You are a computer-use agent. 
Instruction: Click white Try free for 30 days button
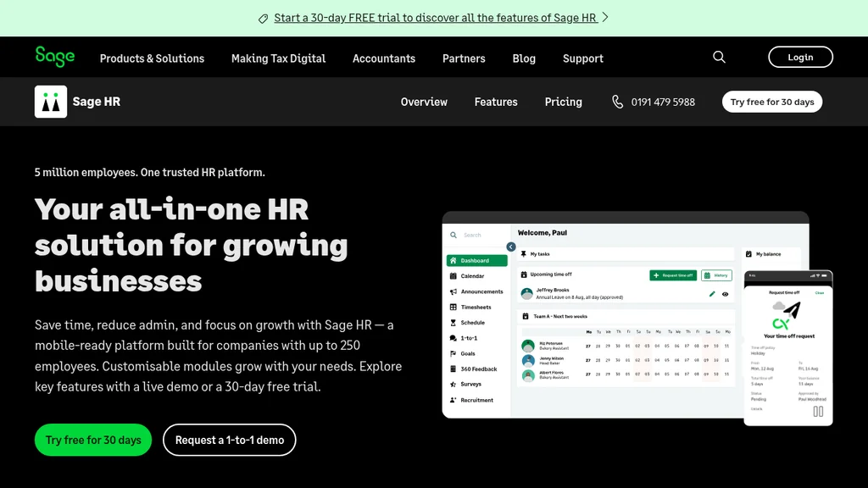point(772,102)
